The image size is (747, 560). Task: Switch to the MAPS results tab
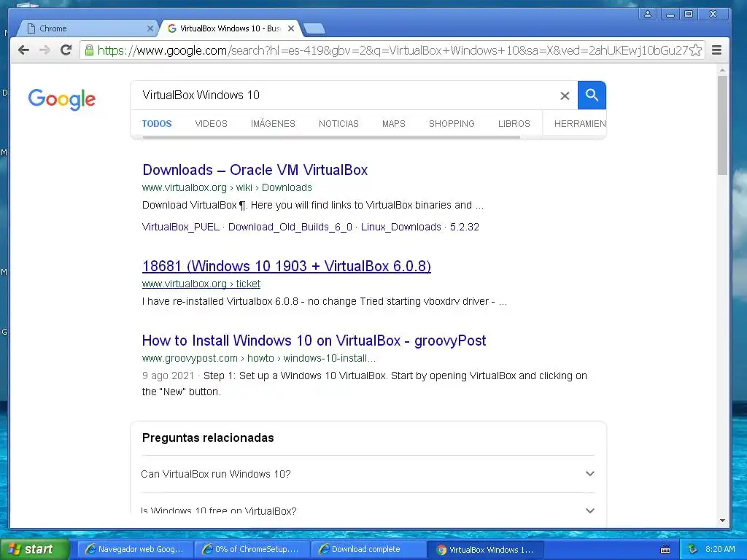[x=393, y=124]
